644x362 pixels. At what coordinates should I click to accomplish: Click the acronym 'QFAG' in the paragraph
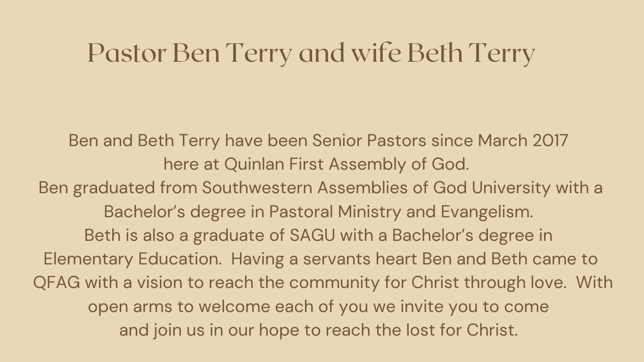(57, 282)
